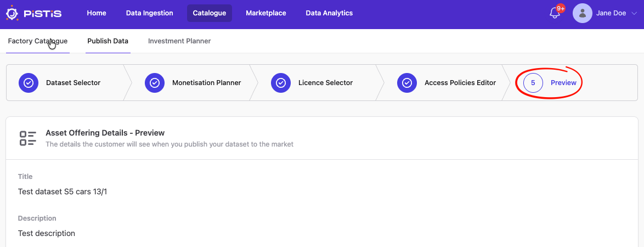Click the 'Asset Offering Details - Preview' heading
This screenshot has height=247, width=644.
pyautogui.click(x=105, y=133)
